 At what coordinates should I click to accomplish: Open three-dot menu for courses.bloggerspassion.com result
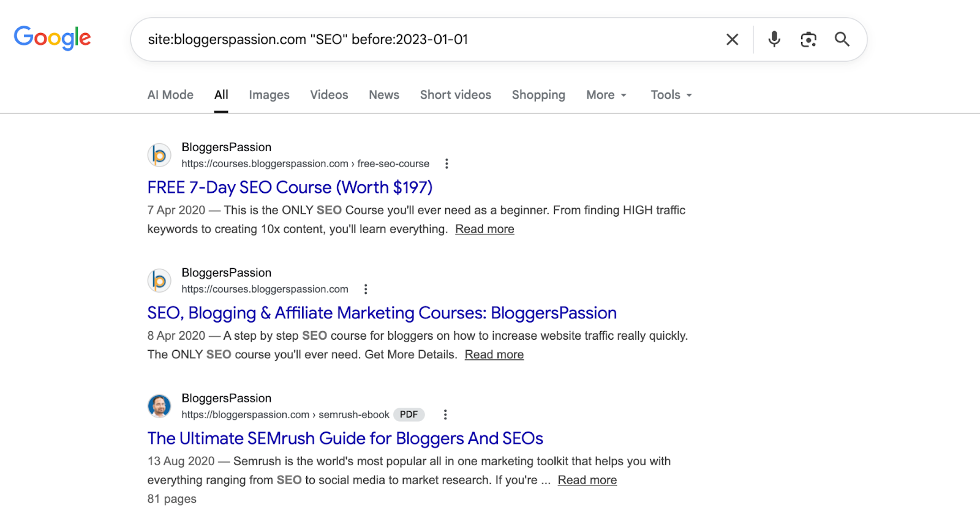[366, 290]
